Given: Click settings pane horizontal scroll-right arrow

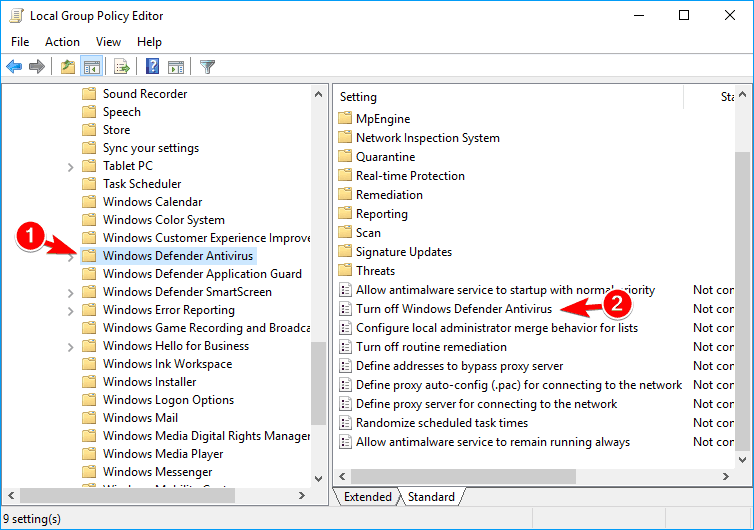Looking at the screenshot, I should [726, 477].
